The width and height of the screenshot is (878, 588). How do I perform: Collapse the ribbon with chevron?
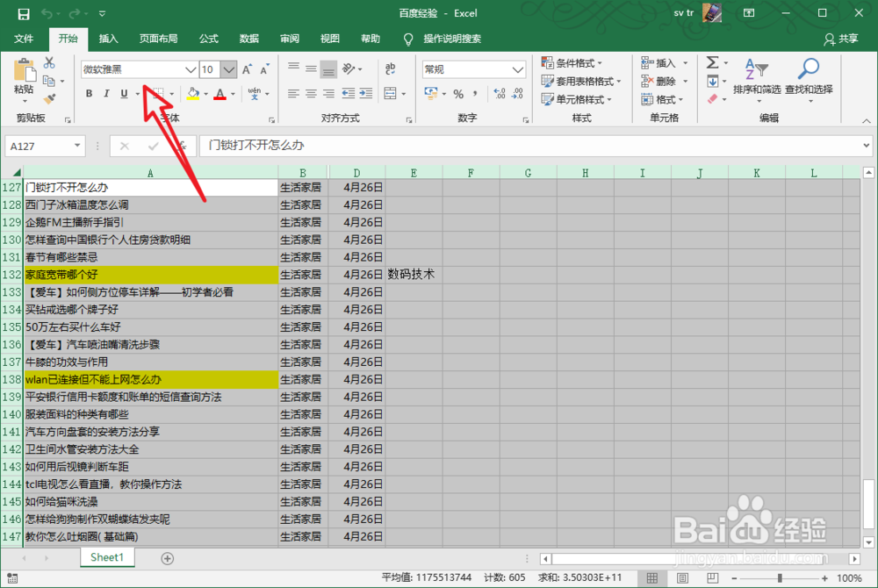[x=867, y=120]
